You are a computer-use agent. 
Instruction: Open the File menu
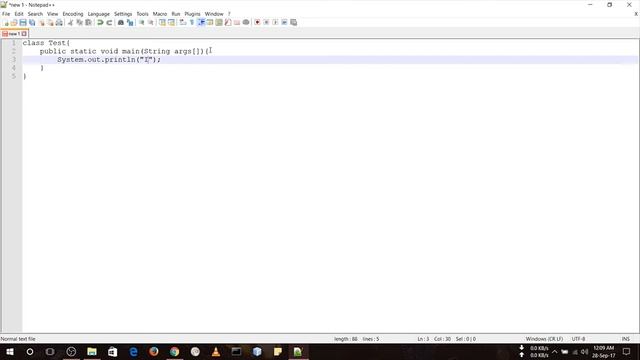tap(6, 14)
